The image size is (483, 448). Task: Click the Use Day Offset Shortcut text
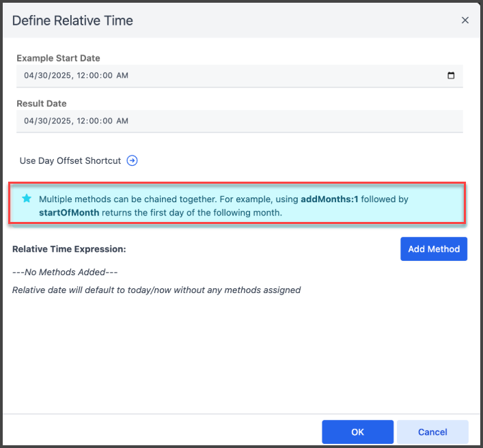(x=70, y=161)
